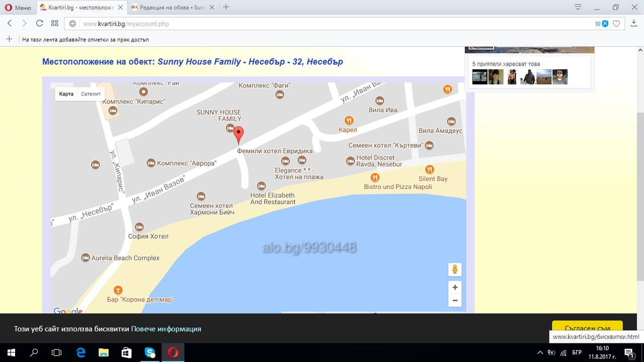
Task: Open Windows taskbar search
Action: pyautogui.click(x=34, y=352)
